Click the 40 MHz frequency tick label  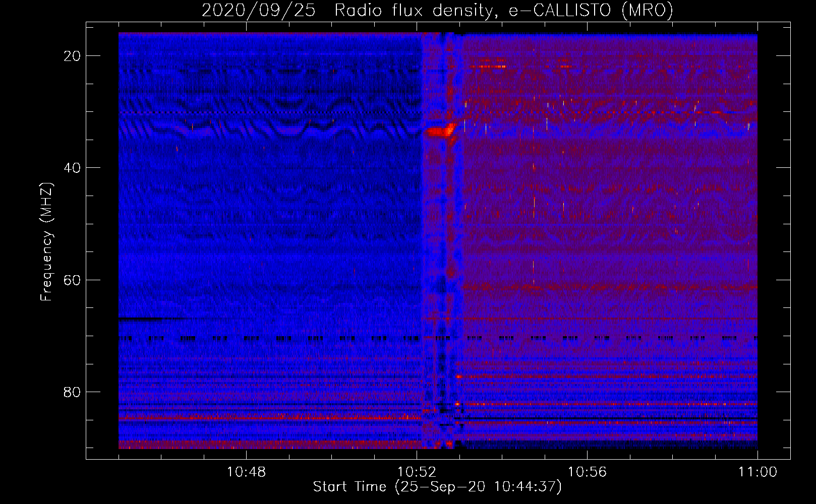coord(72,168)
